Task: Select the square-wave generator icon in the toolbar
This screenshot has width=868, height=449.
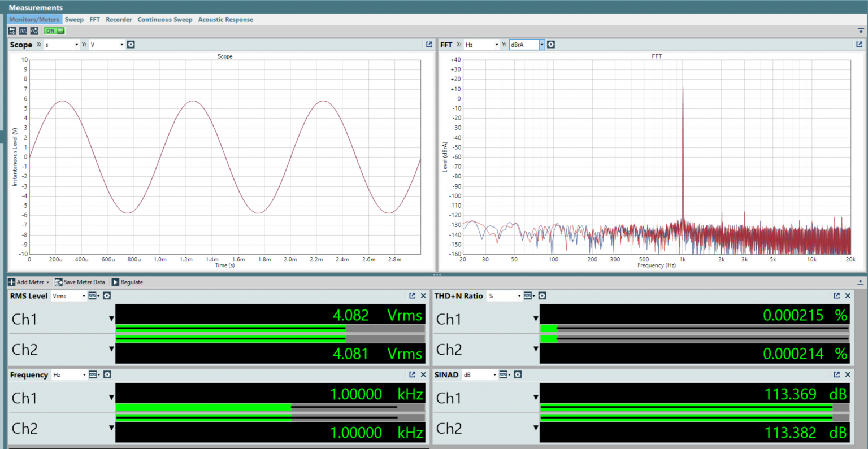Action: [x=23, y=31]
